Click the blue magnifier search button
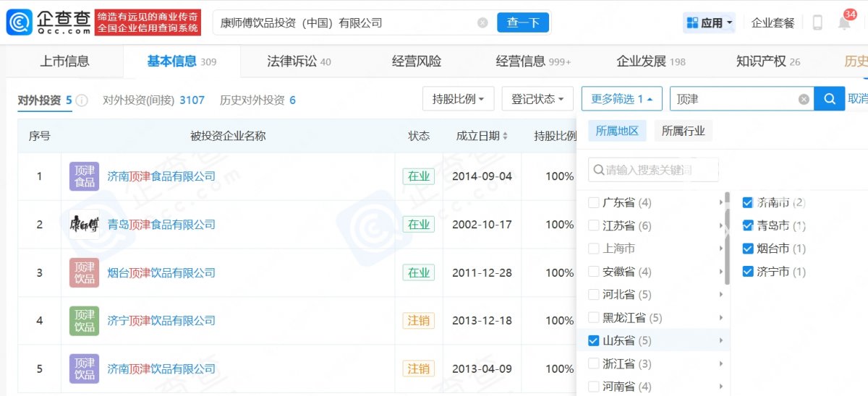 [x=830, y=99]
